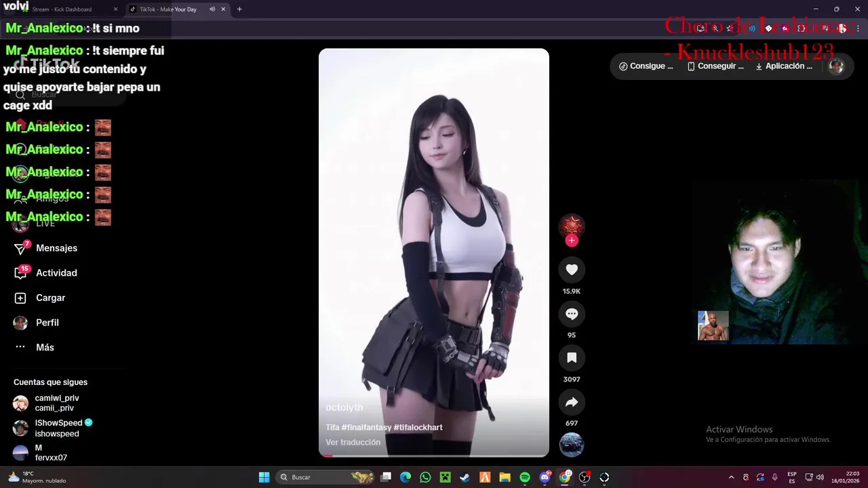This screenshot has height=488, width=868.
Task: Open Spotify from the taskbar
Action: tap(525, 477)
